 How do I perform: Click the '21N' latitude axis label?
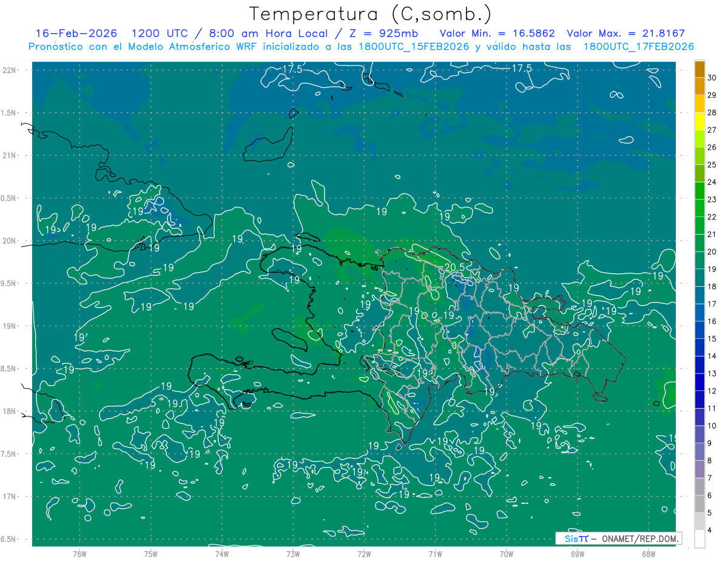coord(10,155)
